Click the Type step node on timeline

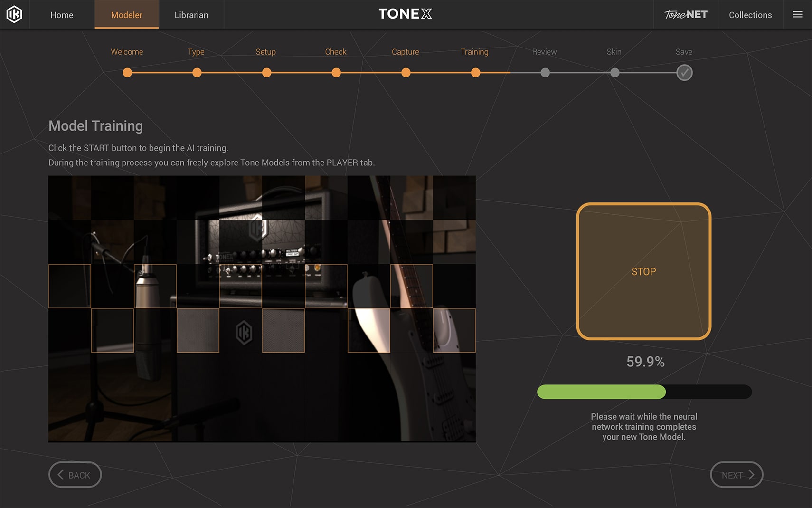[197, 73]
